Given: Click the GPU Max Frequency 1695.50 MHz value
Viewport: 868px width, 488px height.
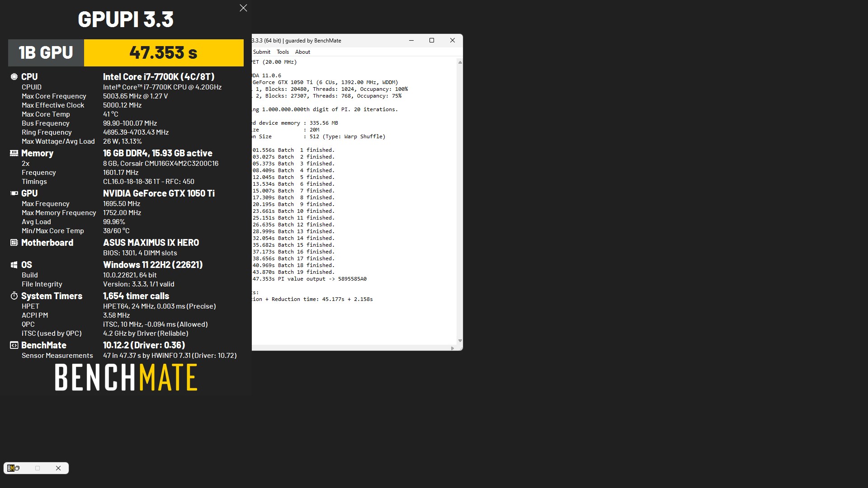Looking at the screenshot, I should point(122,204).
